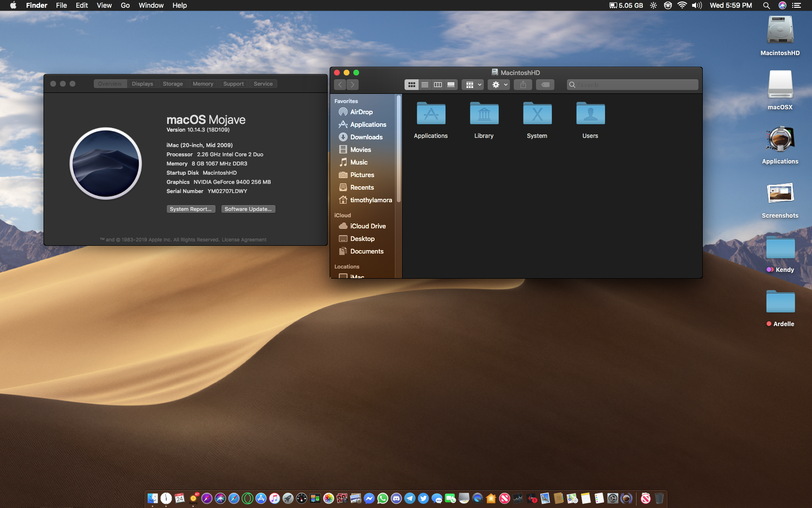Click the Edit Tags button in Finder toolbar
Viewport: 812px width, 508px height.
click(x=545, y=85)
